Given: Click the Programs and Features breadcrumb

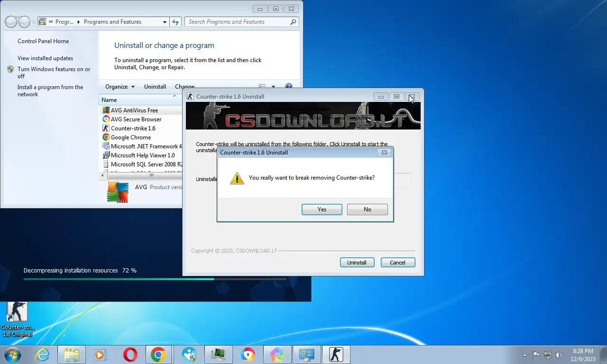Looking at the screenshot, I should point(112,22).
